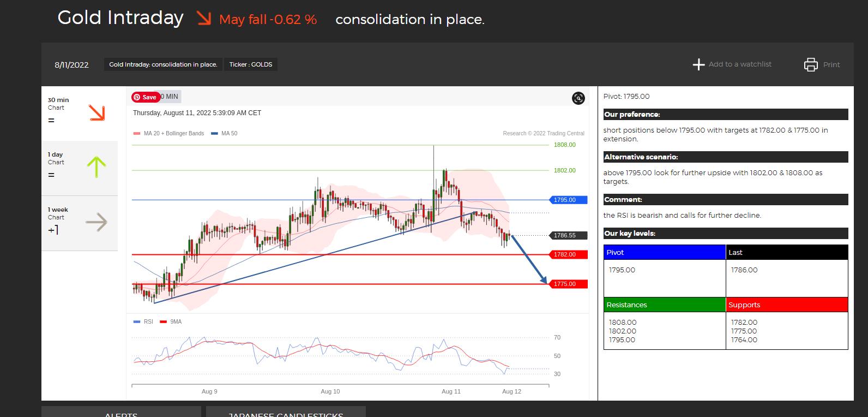Click the RSI is bearish comment text
The height and width of the screenshot is (417, 868).
coord(682,216)
